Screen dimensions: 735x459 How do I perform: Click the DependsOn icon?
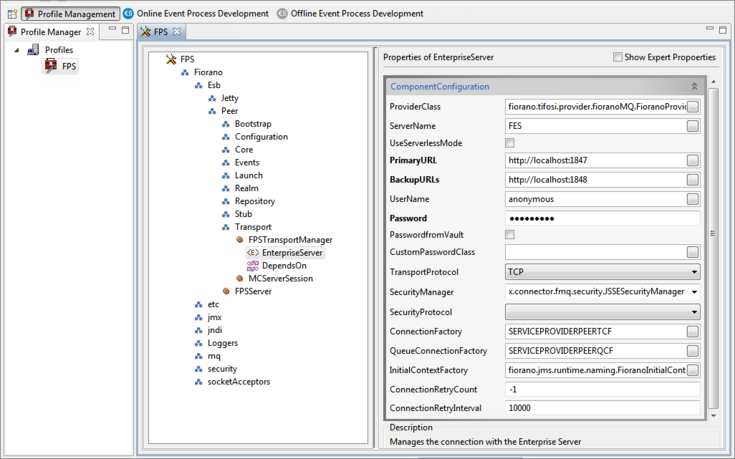click(253, 266)
